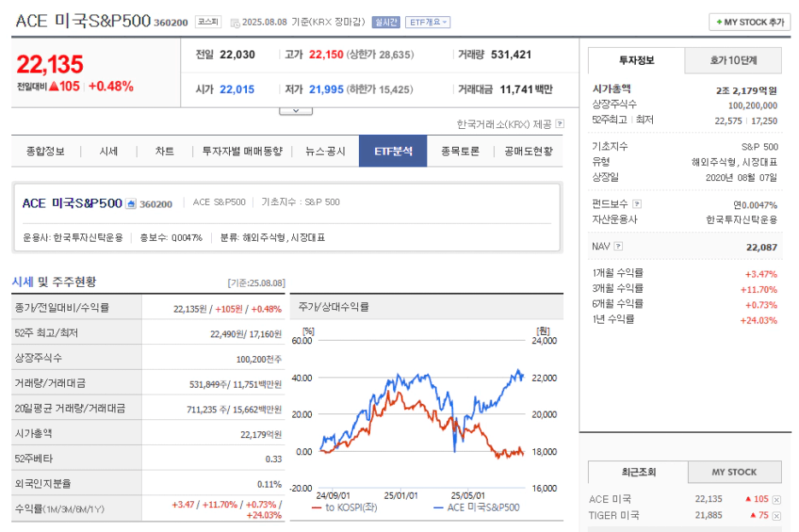Click the 상장일 value 2020년 08월 07일

click(742, 178)
